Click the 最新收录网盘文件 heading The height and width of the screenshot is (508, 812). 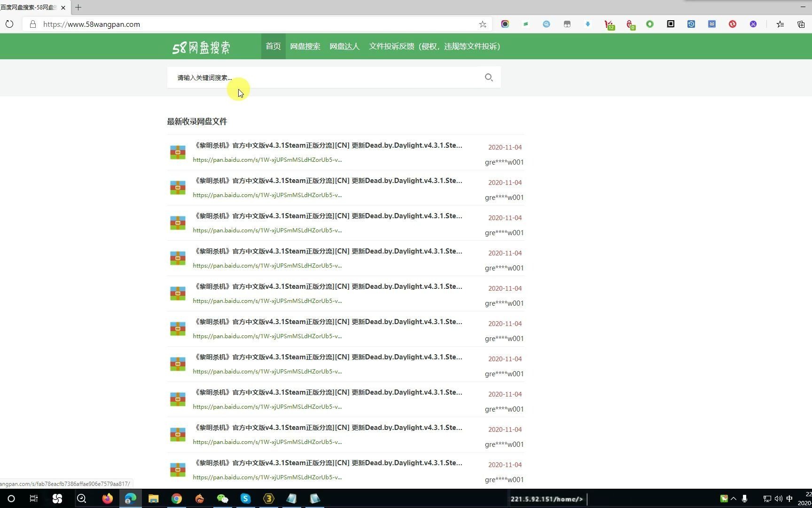pos(197,121)
